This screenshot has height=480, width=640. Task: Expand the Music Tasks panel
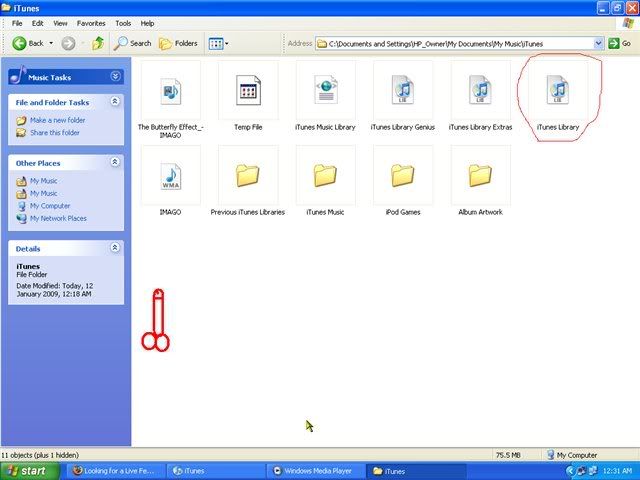(x=116, y=76)
